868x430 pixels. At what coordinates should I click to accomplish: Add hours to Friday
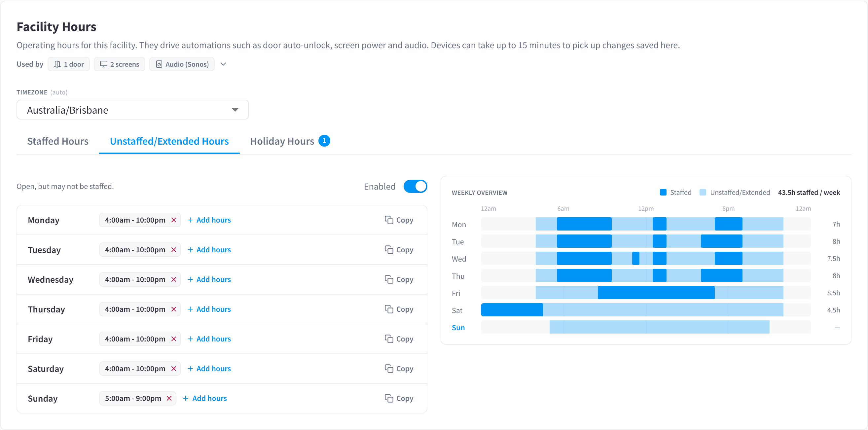click(x=209, y=339)
